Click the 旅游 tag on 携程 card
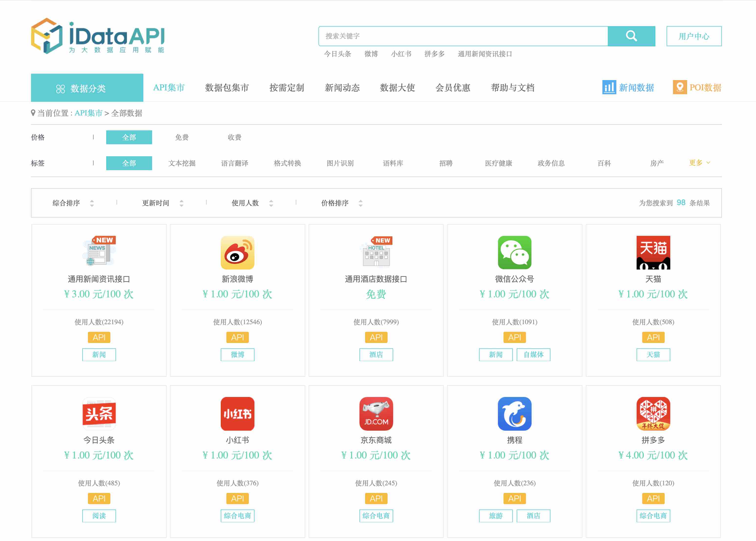Viewport: 756px width, 541px height. coord(495,516)
